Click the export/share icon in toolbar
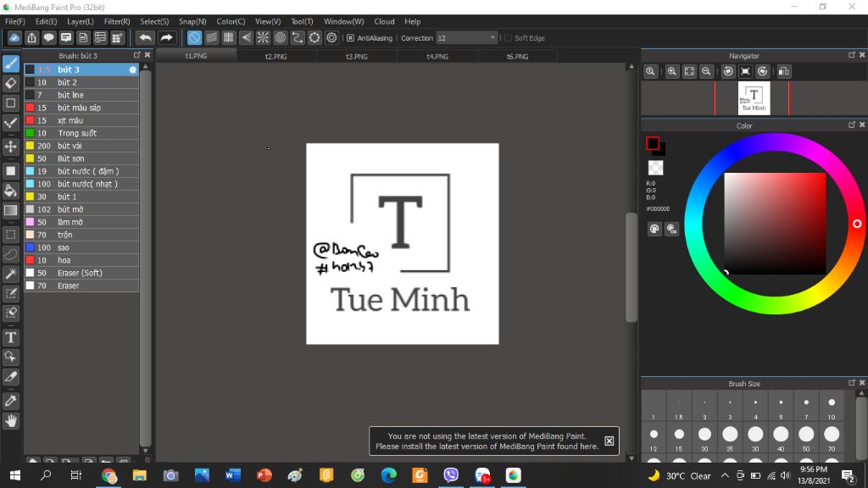The width and height of the screenshot is (868, 488). tap(31, 37)
